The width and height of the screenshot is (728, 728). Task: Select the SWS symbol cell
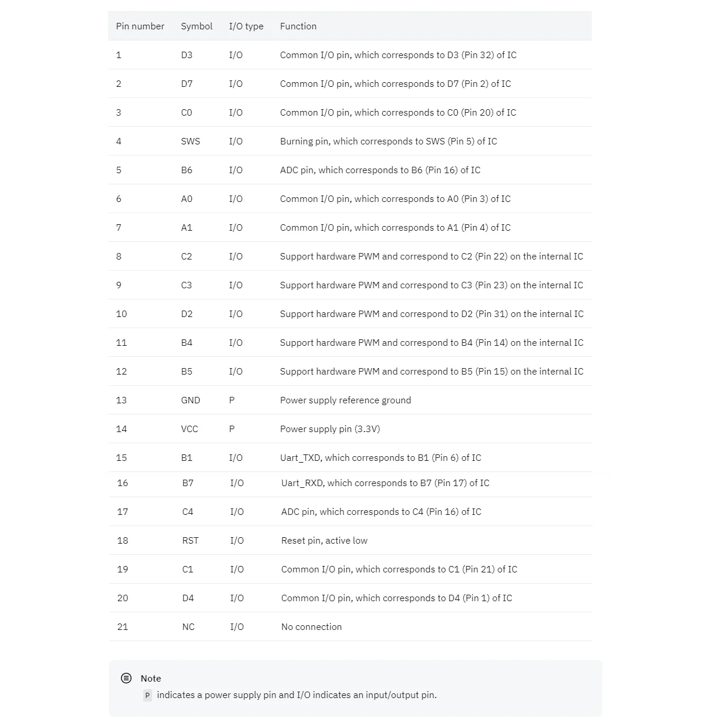190,141
